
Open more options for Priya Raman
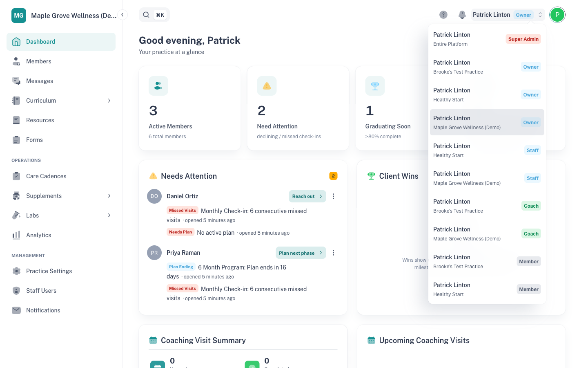coord(334,253)
